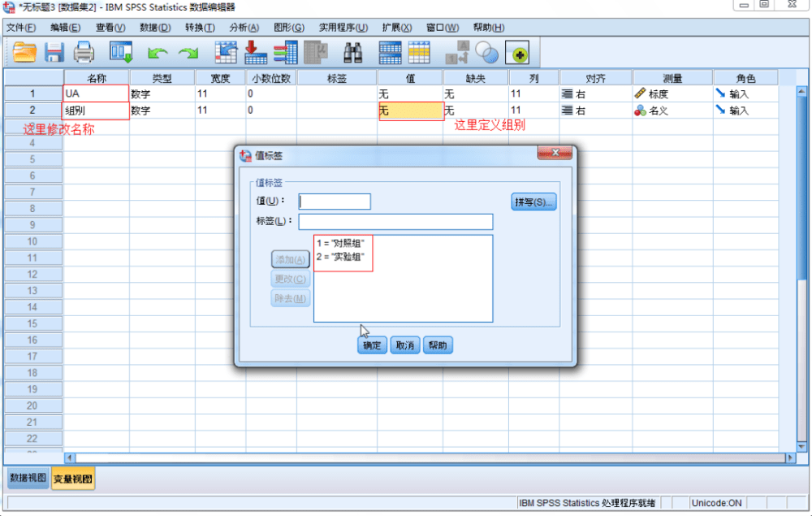Click the highlighted 值 cell of 组别 row

pyautogui.click(x=411, y=111)
